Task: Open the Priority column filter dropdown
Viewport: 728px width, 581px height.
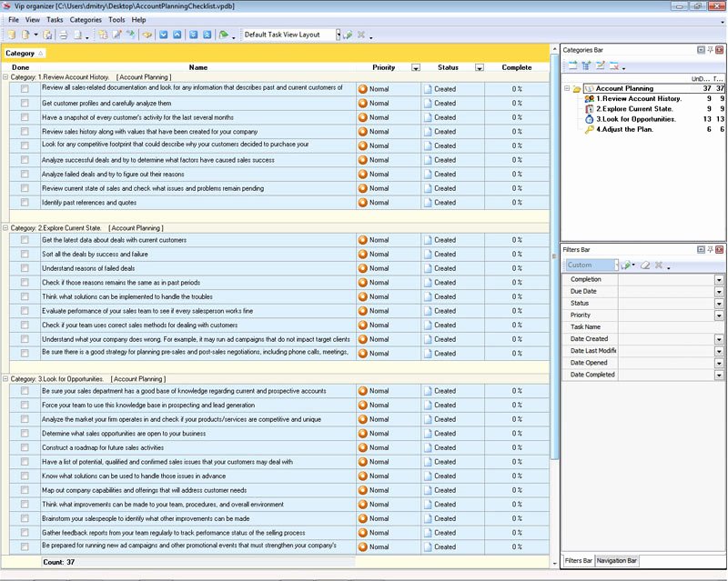Action: [x=416, y=68]
